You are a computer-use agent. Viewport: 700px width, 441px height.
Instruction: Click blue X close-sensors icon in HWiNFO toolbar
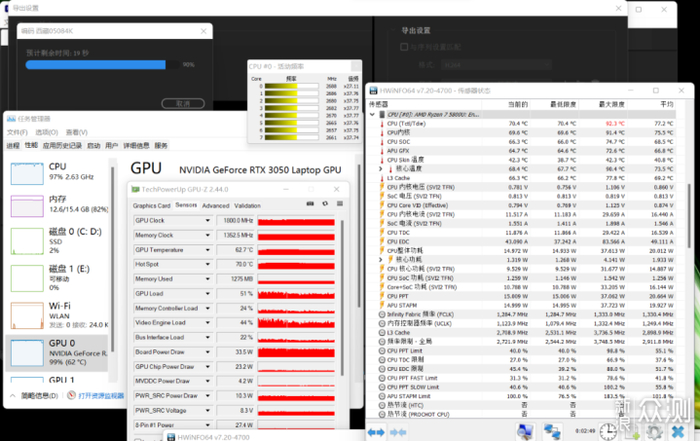[x=678, y=432]
